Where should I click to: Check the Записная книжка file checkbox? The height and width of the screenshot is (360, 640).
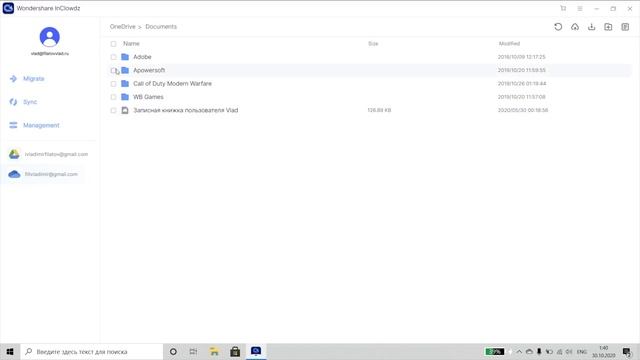click(x=113, y=110)
